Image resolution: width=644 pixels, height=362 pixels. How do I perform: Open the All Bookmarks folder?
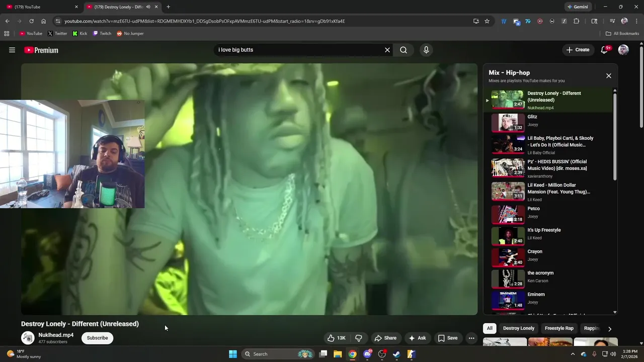coord(622,33)
